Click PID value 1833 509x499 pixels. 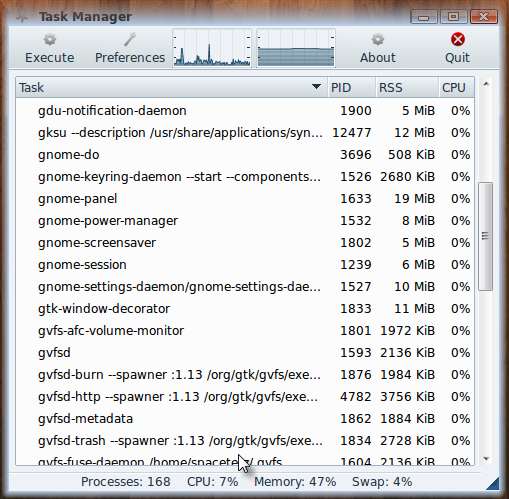pyautogui.click(x=356, y=309)
